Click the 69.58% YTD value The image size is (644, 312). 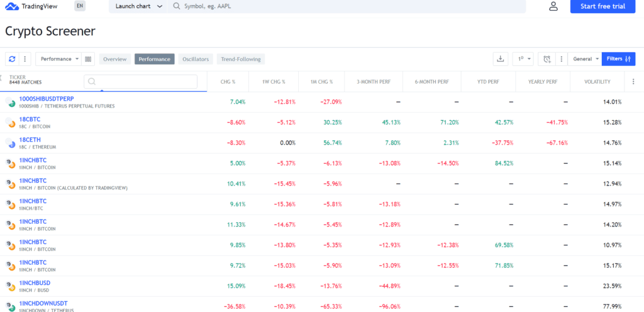point(504,245)
